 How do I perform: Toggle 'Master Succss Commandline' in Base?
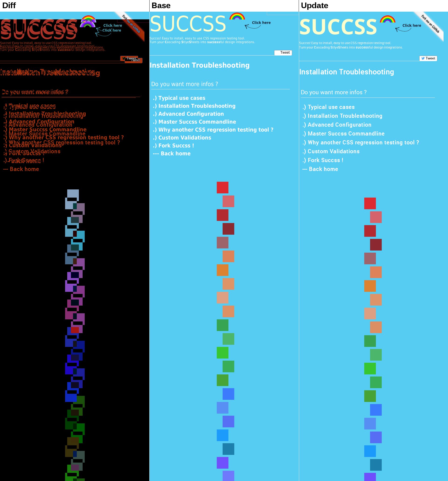pos(195,122)
